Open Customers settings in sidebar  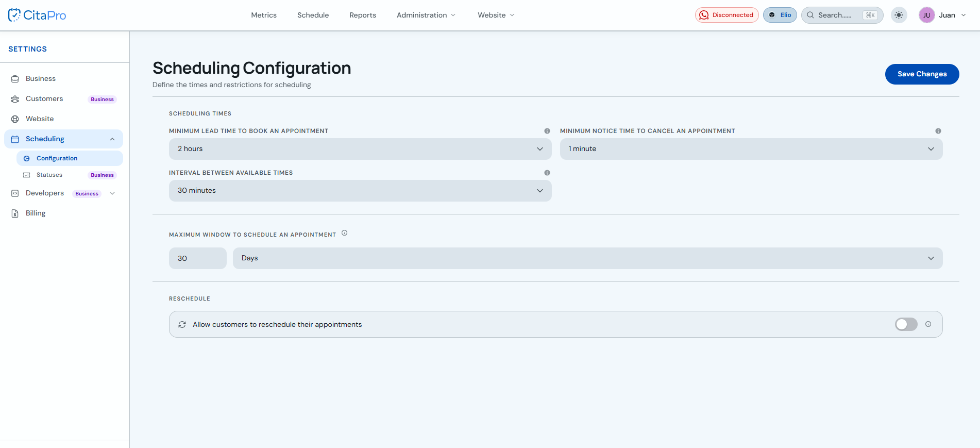(63, 98)
